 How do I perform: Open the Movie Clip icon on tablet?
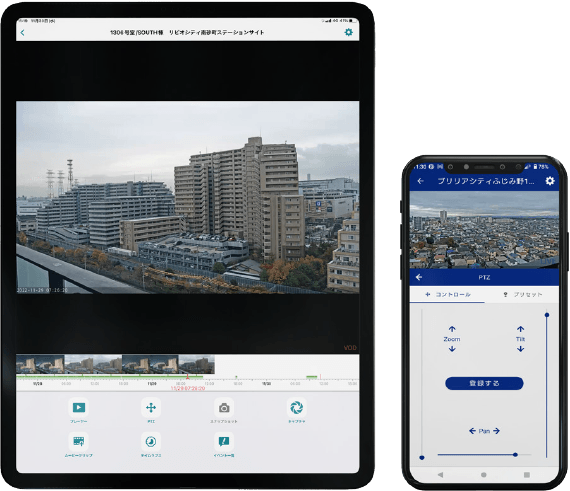coord(79,441)
